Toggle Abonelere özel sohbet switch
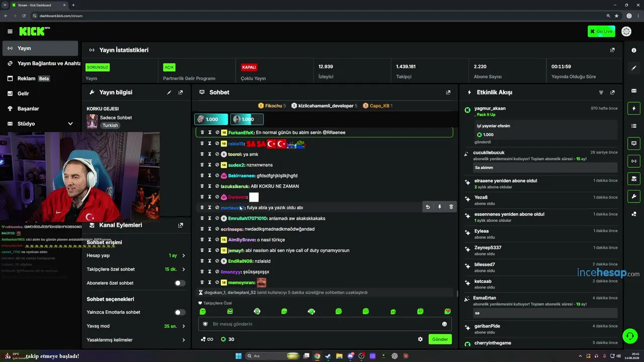The width and height of the screenshot is (644, 362). point(180,283)
